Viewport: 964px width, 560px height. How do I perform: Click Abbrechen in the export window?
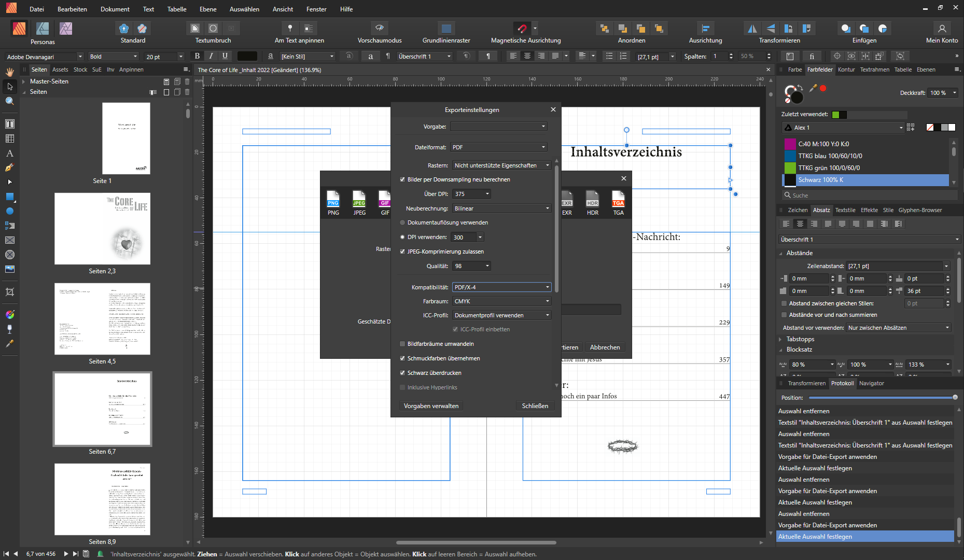click(x=605, y=347)
